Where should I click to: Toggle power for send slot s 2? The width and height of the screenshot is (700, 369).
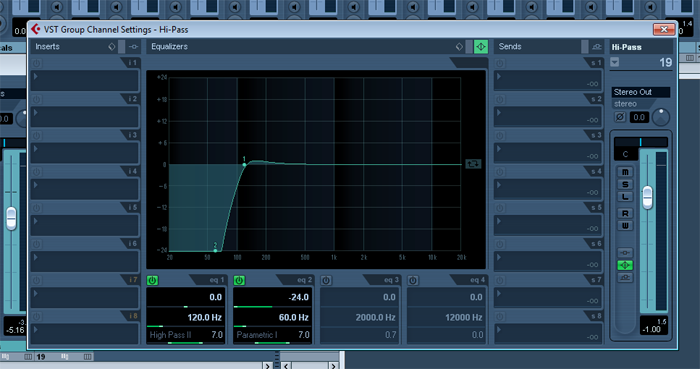pyautogui.click(x=500, y=99)
